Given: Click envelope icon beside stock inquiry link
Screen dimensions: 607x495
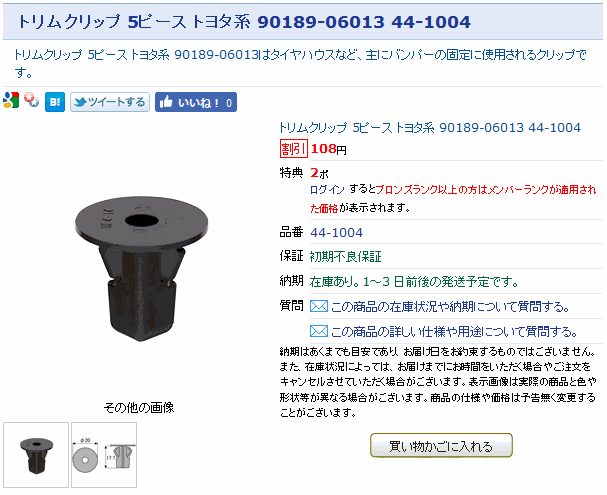Looking at the screenshot, I should coord(319,307).
